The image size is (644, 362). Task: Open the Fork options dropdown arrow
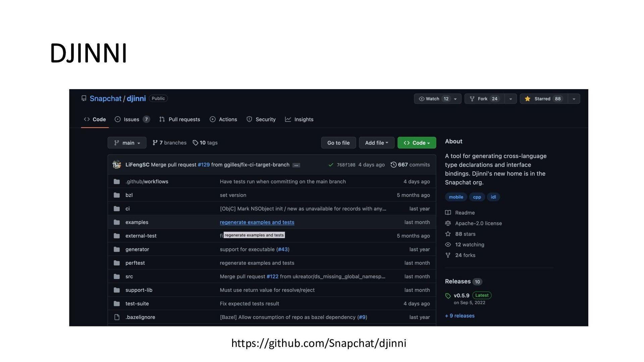[x=511, y=99]
